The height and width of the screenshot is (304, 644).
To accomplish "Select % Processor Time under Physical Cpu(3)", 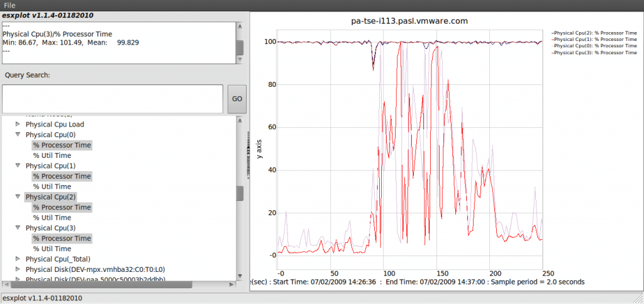I will click(x=62, y=239).
